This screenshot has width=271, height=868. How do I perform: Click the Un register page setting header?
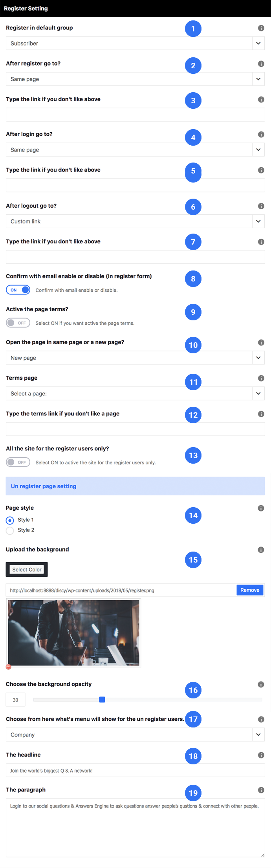[135, 486]
